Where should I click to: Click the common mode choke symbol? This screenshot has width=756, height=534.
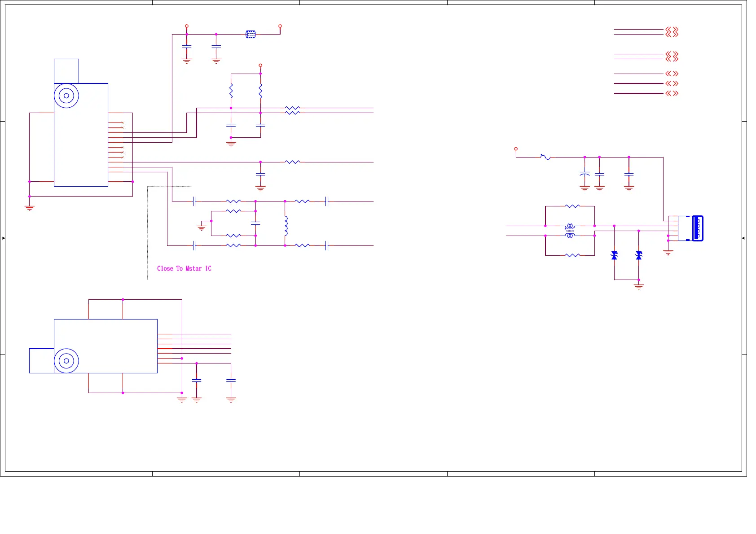tap(570, 231)
